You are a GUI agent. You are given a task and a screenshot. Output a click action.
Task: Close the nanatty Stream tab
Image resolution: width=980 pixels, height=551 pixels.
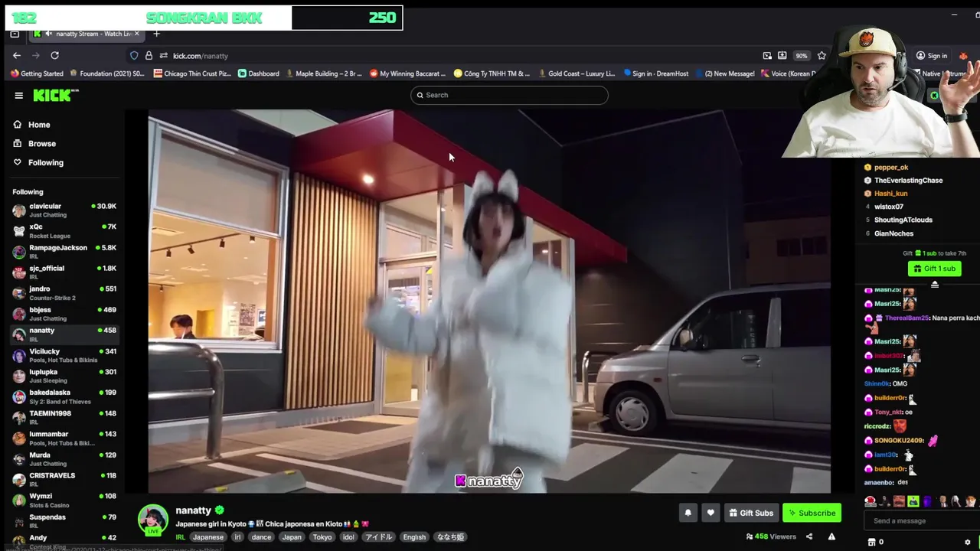[x=137, y=34]
